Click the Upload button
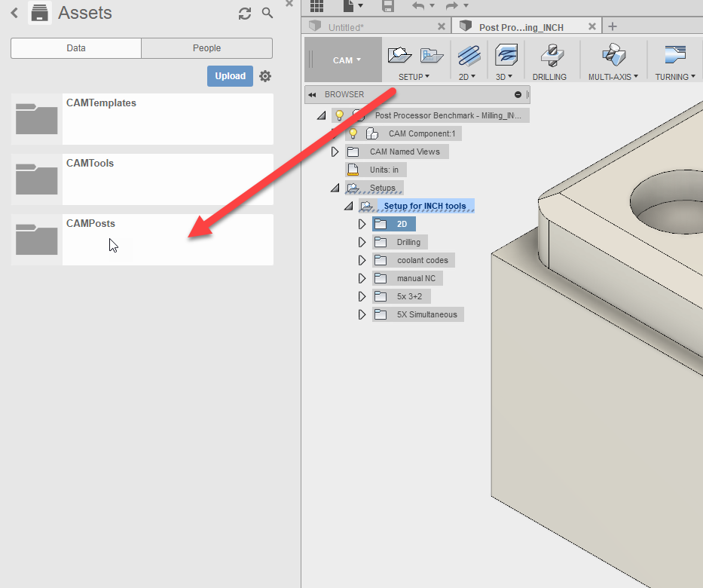The width and height of the screenshot is (703, 588). click(230, 76)
